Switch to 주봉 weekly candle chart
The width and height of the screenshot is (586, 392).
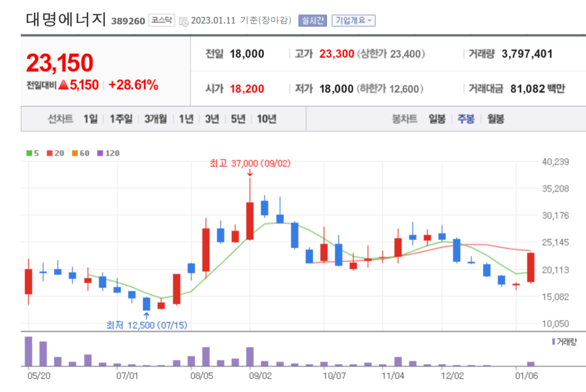click(466, 119)
